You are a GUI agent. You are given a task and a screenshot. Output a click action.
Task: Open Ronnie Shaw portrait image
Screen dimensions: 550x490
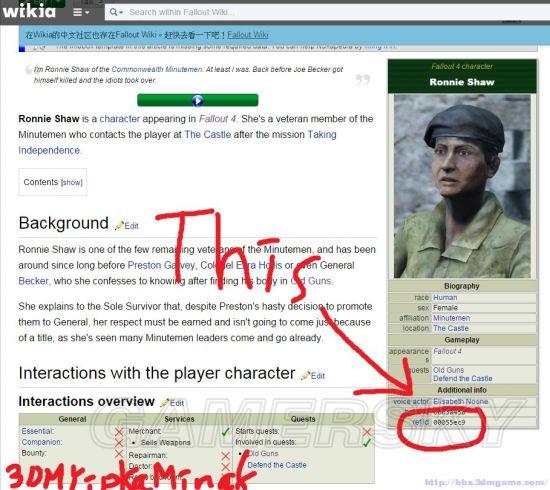462,186
